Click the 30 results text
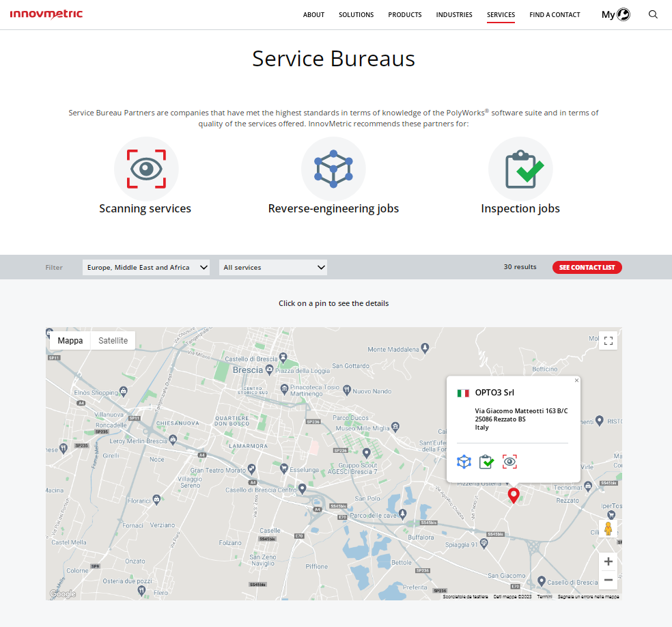 point(520,266)
